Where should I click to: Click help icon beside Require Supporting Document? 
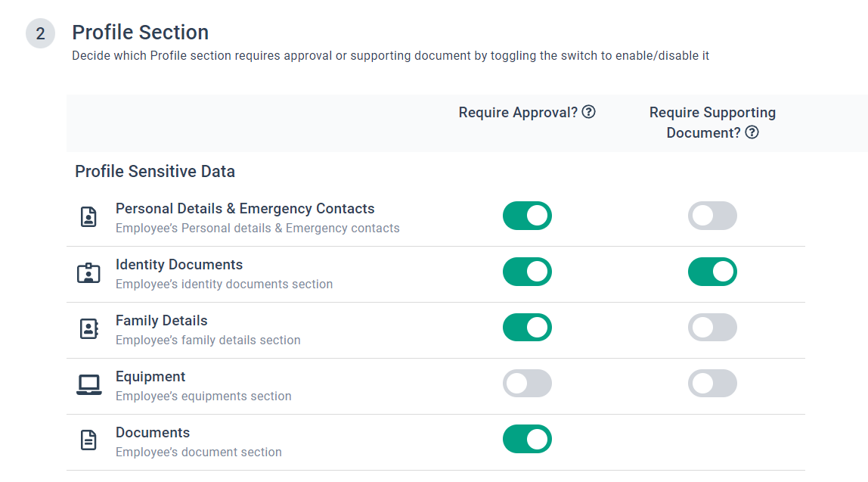coord(752,132)
